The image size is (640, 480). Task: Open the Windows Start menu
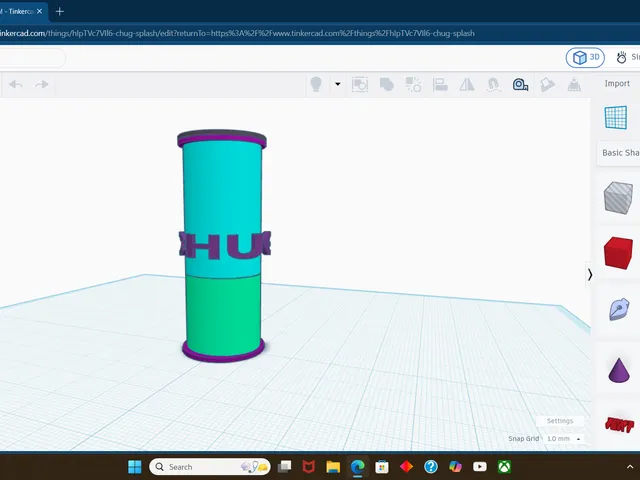coord(135,467)
